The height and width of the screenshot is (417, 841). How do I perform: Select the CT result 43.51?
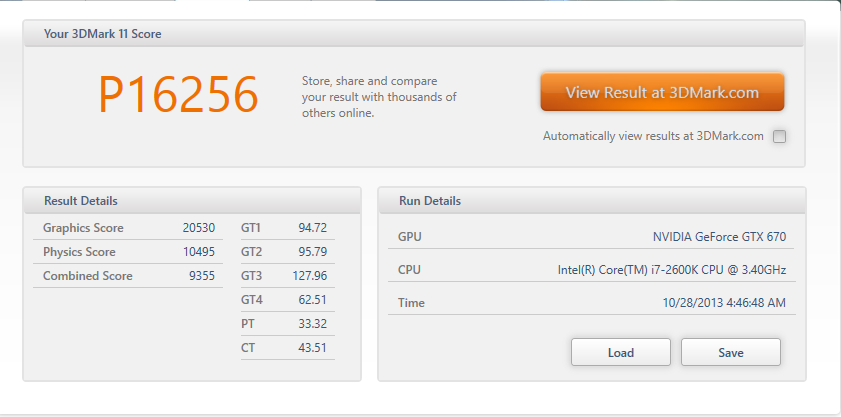click(x=313, y=348)
